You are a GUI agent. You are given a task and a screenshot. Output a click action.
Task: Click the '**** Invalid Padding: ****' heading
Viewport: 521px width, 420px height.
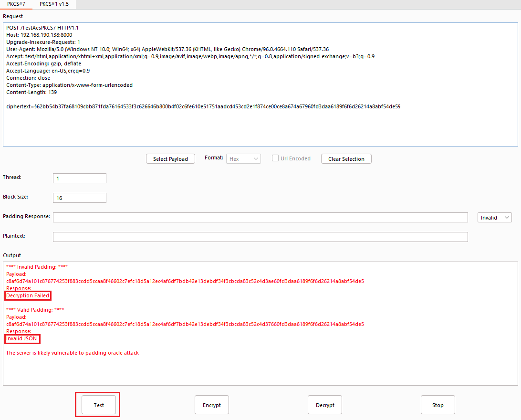(x=37, y=267)
